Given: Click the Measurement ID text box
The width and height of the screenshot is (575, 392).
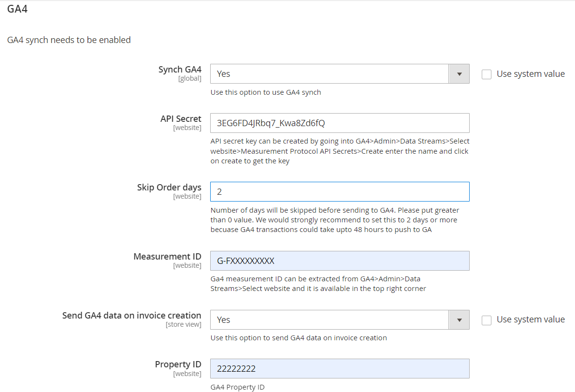Looking at the screenshot, I should pos(339,261).
